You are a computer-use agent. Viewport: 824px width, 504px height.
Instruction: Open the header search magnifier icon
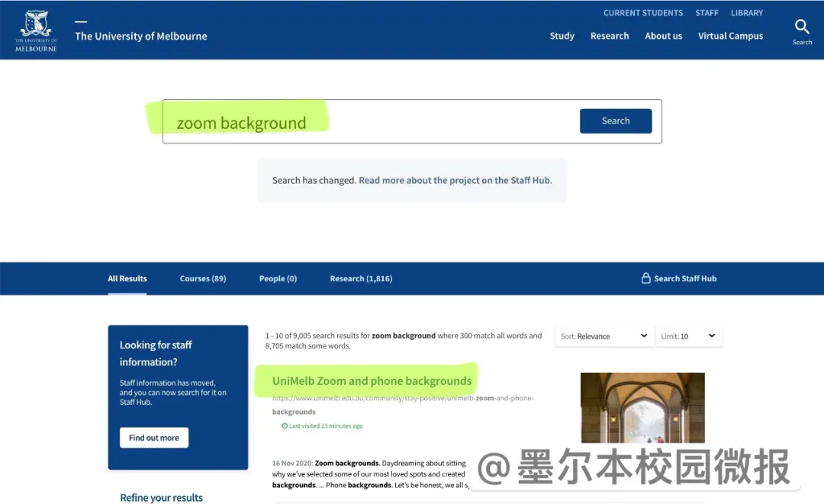tap(802, 27)
